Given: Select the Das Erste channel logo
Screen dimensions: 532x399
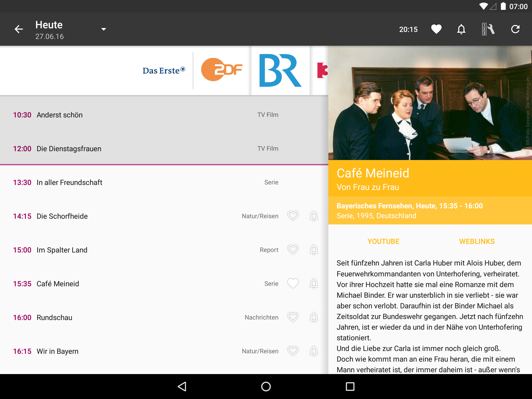Looking at the screenshot, I should (x=164, y=70).
